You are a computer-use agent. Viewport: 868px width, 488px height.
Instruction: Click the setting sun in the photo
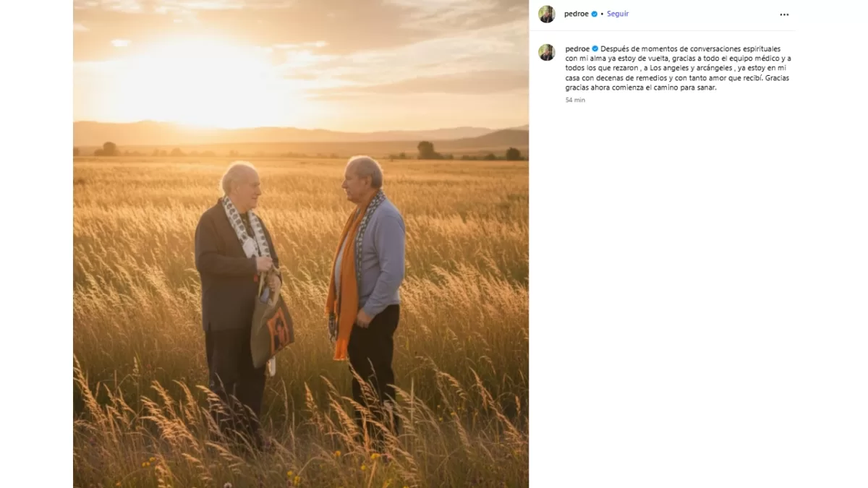click(190, 80)
